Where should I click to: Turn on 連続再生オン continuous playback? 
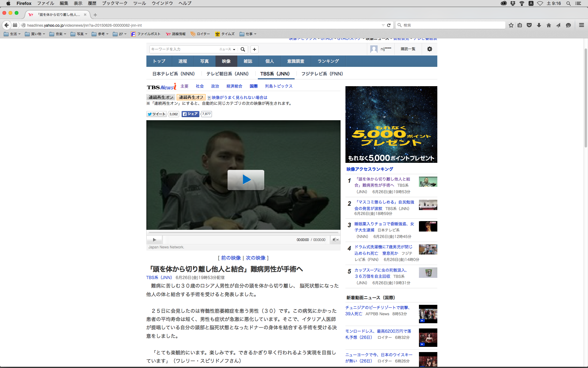161,97
